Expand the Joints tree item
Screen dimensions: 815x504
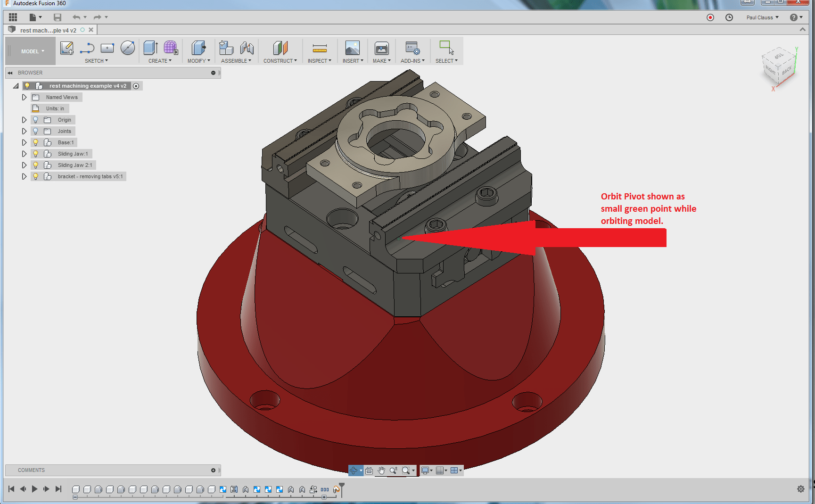click(x=24, y=131)
